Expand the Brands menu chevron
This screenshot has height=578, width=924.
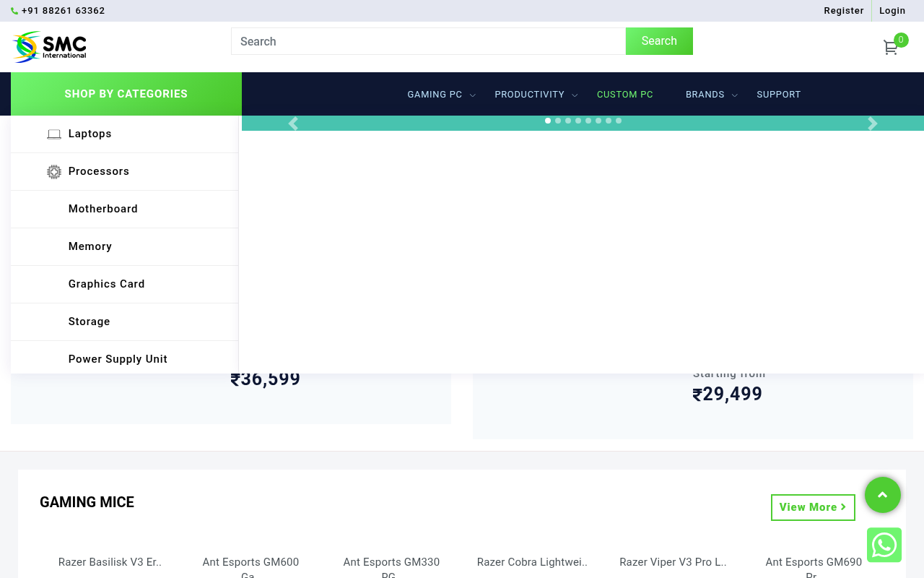[735, 95]
